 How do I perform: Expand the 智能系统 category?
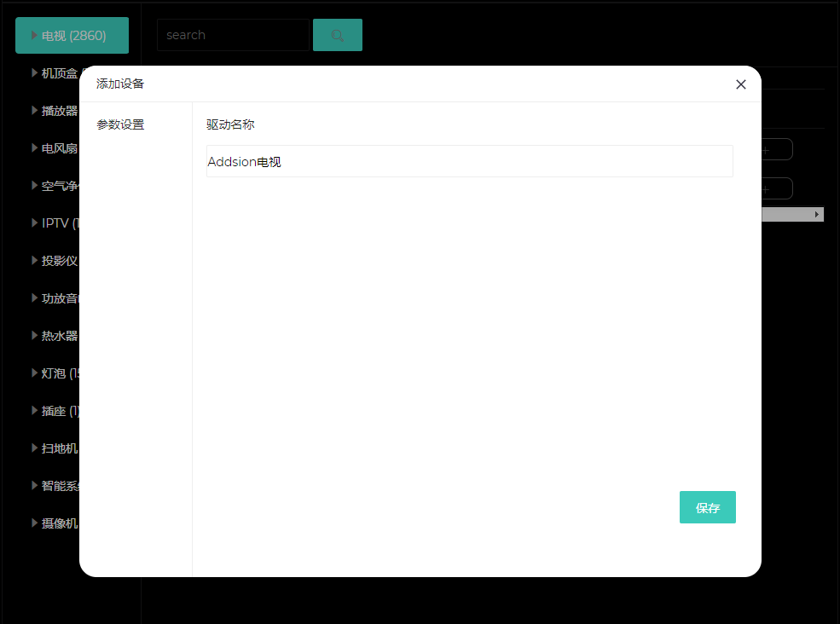click(x=55, y=486)
